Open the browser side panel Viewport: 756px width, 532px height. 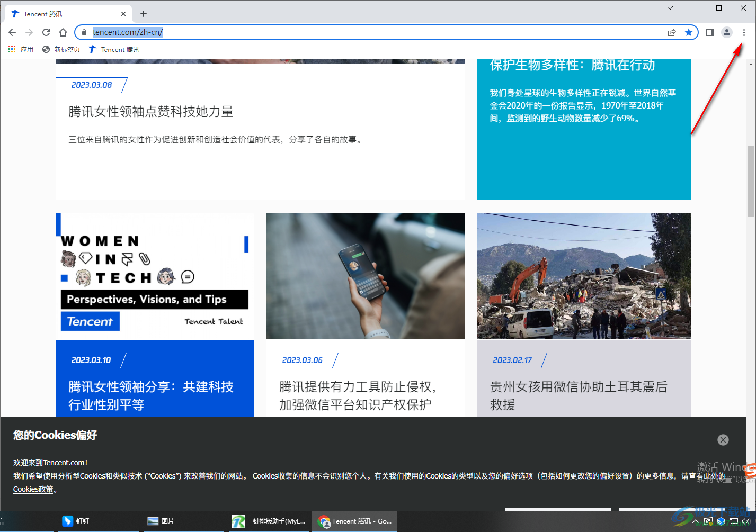(x=710, y=32)
